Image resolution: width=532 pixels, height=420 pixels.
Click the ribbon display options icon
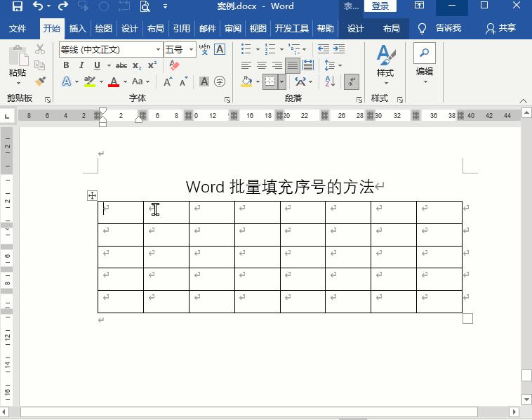coord(420,6)
